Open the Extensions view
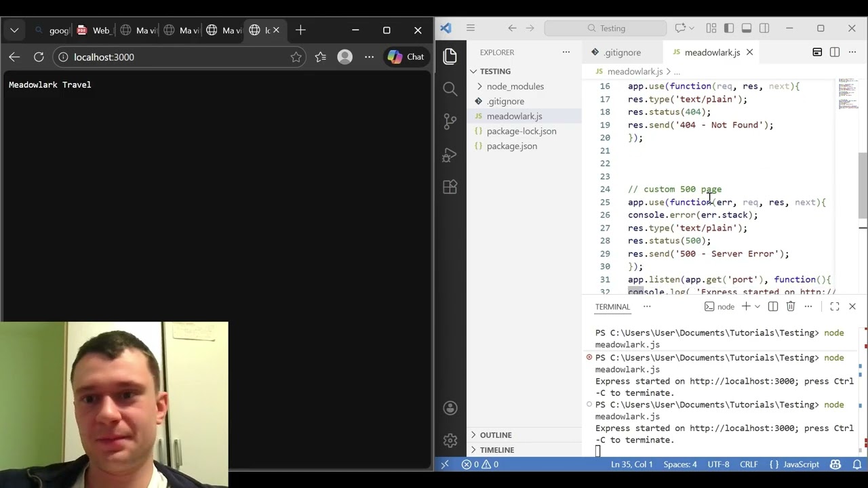This screenshot has width=868, height=488. pyautogui.click(x=450, y=187)
